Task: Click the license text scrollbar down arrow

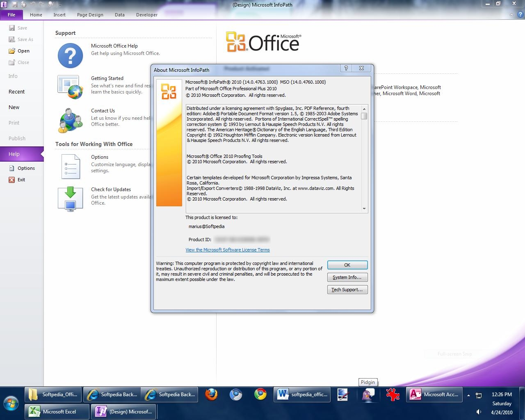Action: (364, 209)
